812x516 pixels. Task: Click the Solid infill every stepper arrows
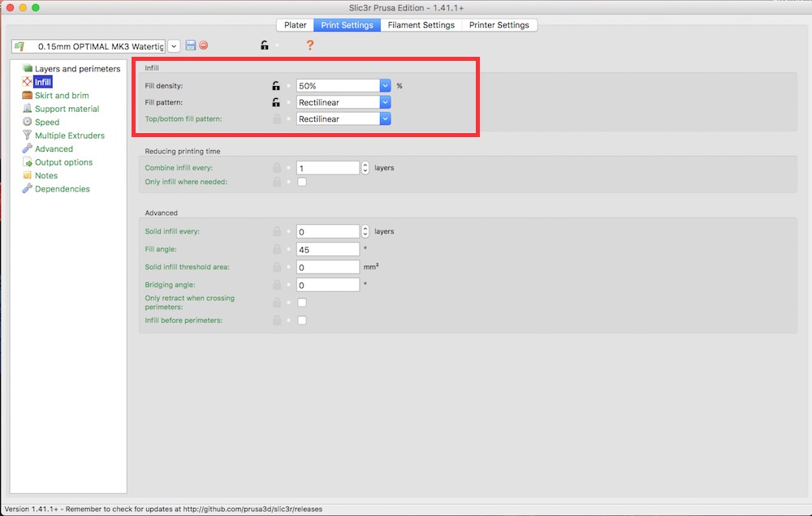click(x=365, y=231)
